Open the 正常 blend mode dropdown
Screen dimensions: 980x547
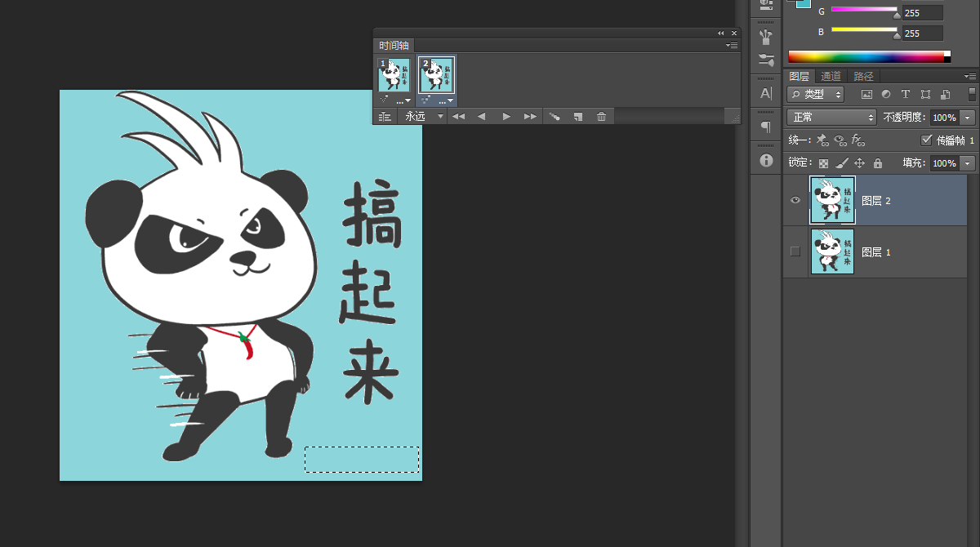[x=831, y=118]
